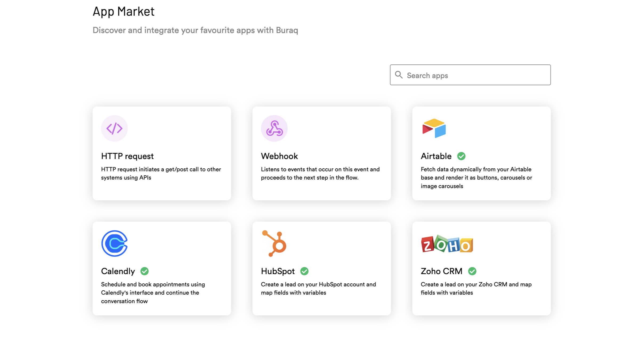Click green checkmark beside HubSpot
This screenshot has width=644, height=362.
304,271
